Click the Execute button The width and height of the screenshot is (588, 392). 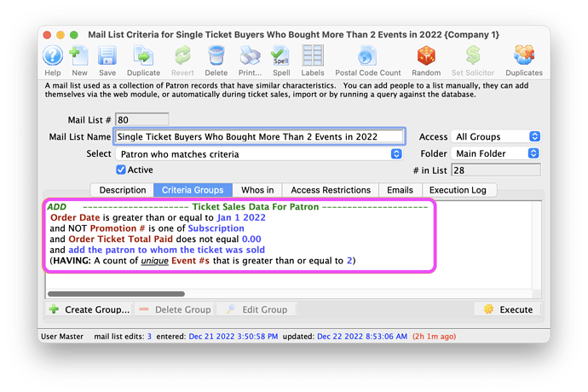pos(508,309)
